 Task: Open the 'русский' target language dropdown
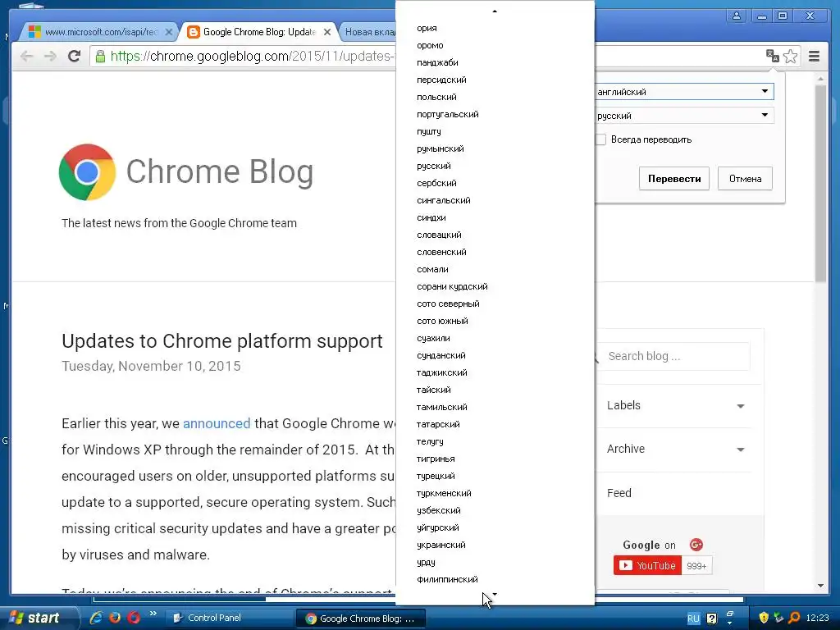point(683,115)
